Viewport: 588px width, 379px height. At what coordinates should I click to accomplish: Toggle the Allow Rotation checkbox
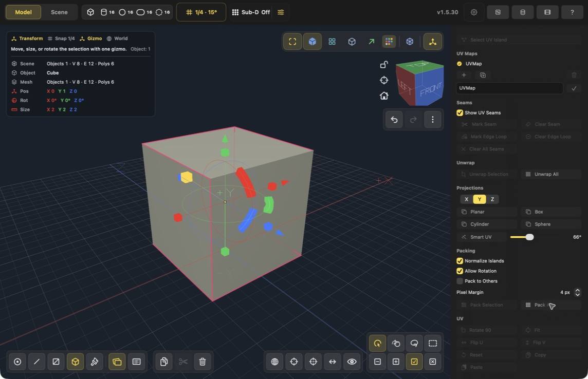tap(460, 271)
